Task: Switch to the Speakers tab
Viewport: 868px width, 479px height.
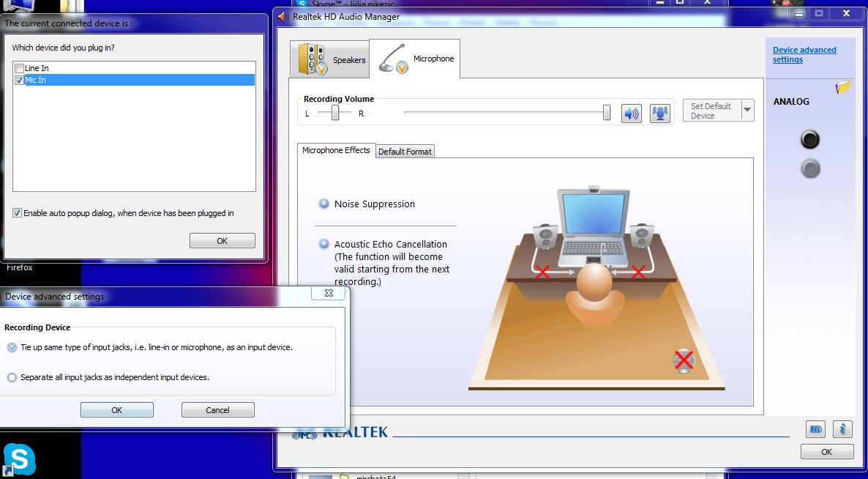Action: [331, 59]
